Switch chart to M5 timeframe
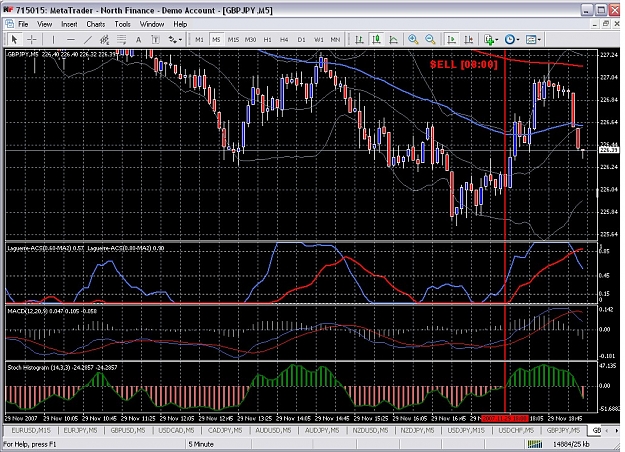This screenshot has width=625, height=452. pos(216,39)
